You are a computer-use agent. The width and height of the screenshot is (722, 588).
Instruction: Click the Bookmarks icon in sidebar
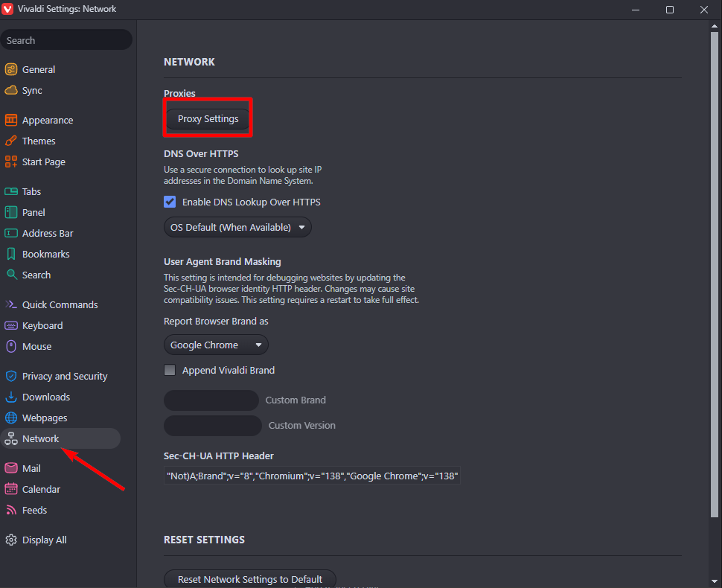click(11, 254)
